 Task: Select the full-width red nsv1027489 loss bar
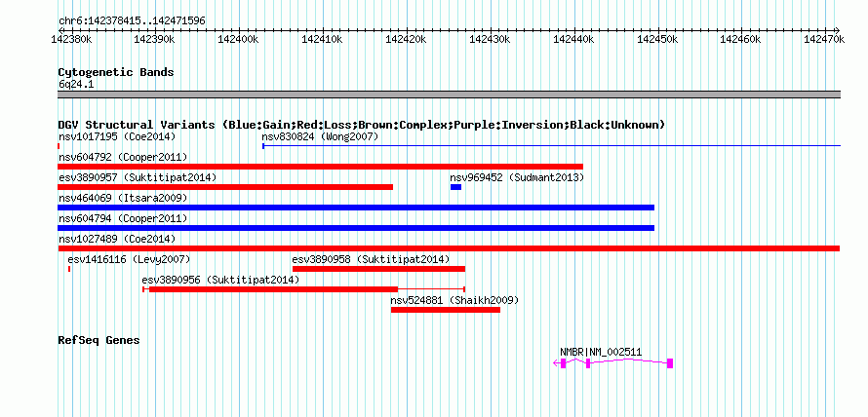pyautogui.click(x=449, y=248)
